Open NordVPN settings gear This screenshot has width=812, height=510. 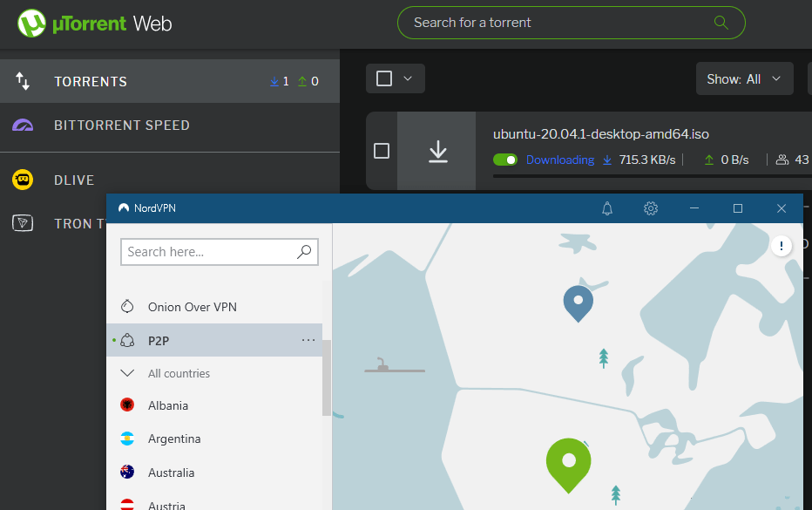(x=650, y=208)
